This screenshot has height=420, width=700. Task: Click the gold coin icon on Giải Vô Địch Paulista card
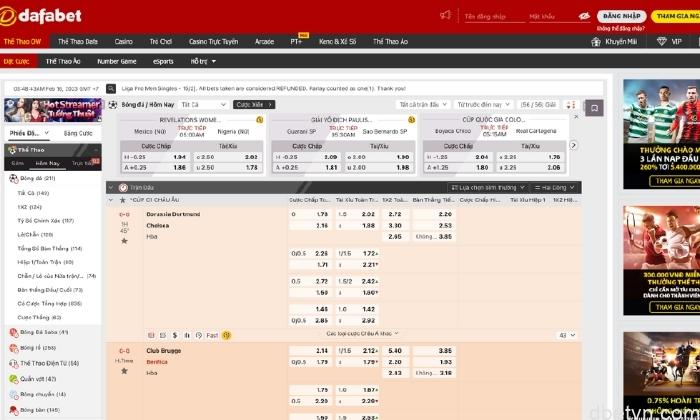411,120
